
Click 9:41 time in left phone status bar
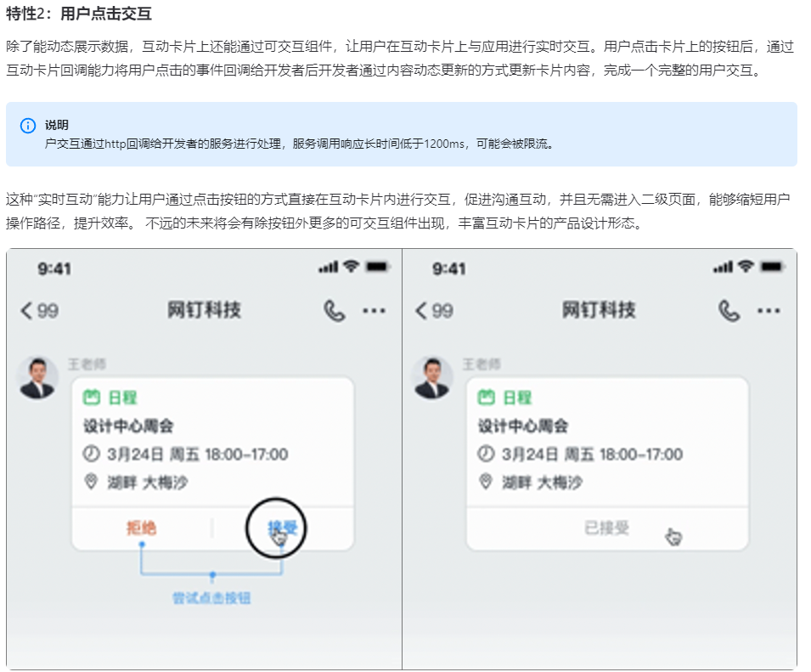pos(54,268)
